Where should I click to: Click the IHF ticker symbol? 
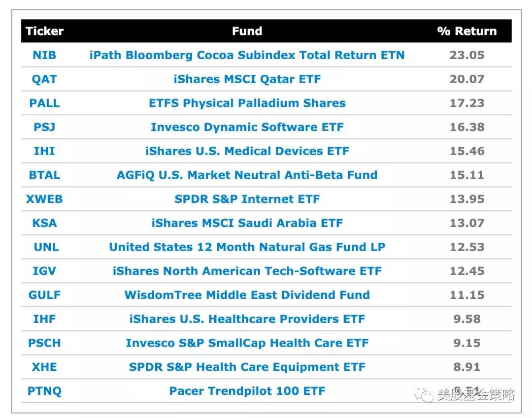(x=44, y=319)
